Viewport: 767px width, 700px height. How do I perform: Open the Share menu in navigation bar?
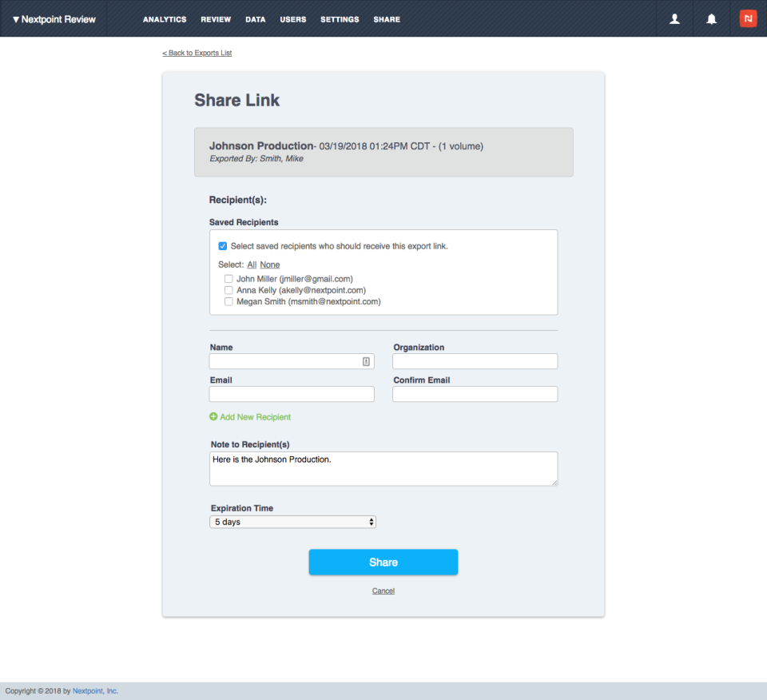coord(387,19)
